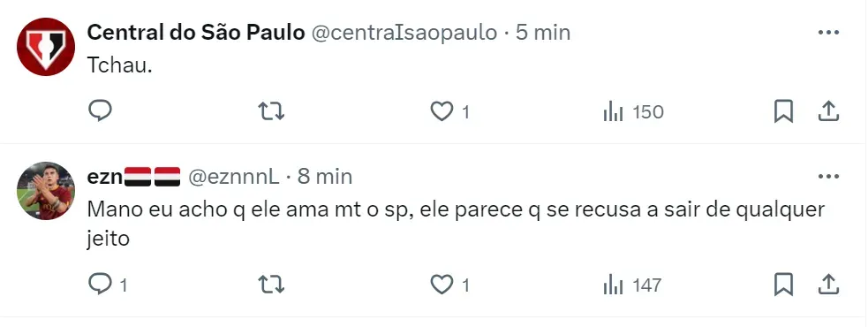Reply to the "Tchau." tweet
The height and width of the screenshot is (327, 868).
100,111
